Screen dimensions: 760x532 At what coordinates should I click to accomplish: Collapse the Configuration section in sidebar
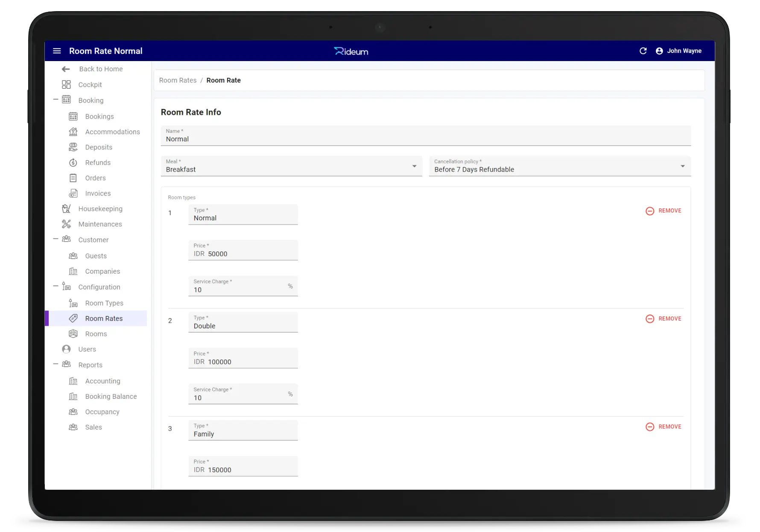[x=56, y=286]
